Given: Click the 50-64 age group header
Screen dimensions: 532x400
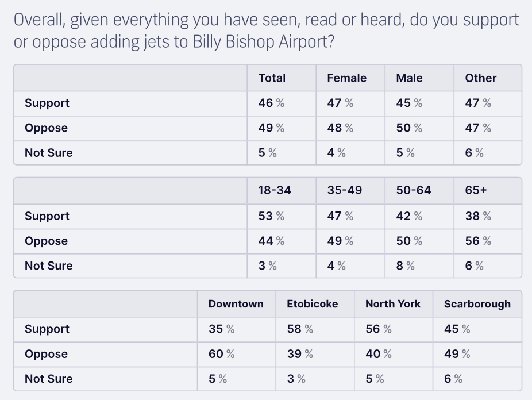Looking at the screenshot, I should click(414, 190).
